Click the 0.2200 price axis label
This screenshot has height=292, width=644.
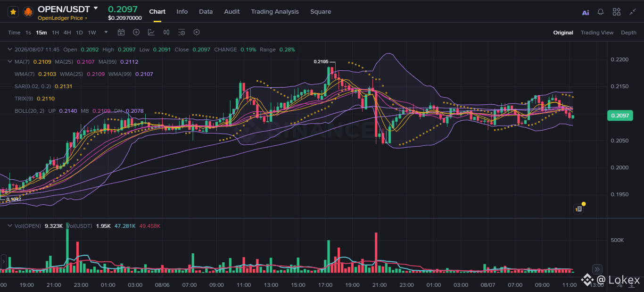coord(619,59)
